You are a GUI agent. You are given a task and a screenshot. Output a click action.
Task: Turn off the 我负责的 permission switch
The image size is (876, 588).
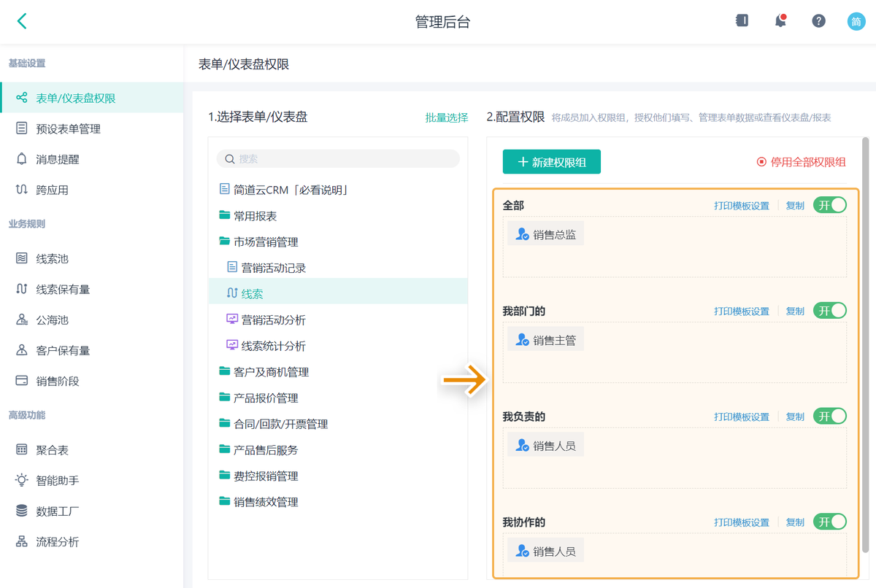(830, 417)
